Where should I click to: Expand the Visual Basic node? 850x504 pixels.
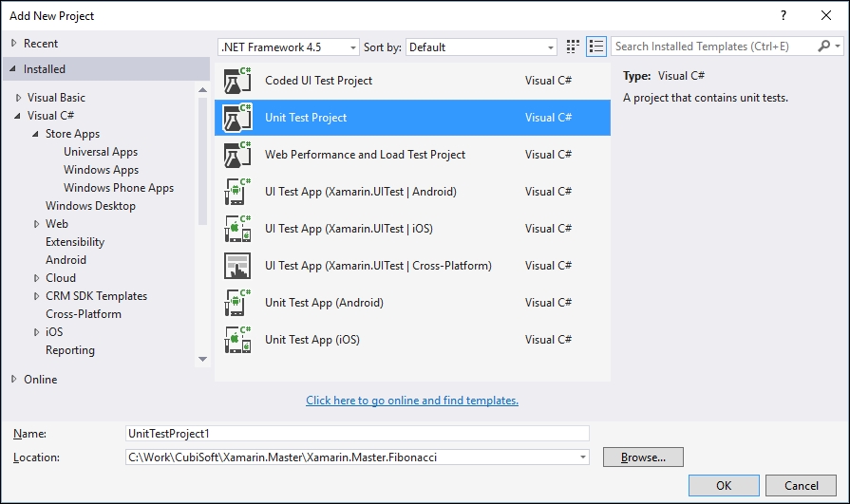pyautogui.click(x=18, y=98)
